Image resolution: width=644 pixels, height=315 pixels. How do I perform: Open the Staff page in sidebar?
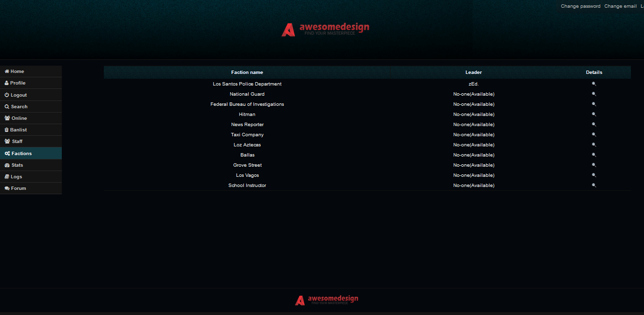(x=17, y=142)
